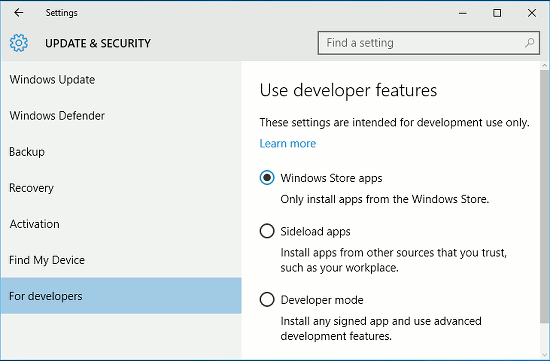This screenshot has height=361, width=550.
Task: Click the Settings window title text
Action: click(x=61, y=13)
